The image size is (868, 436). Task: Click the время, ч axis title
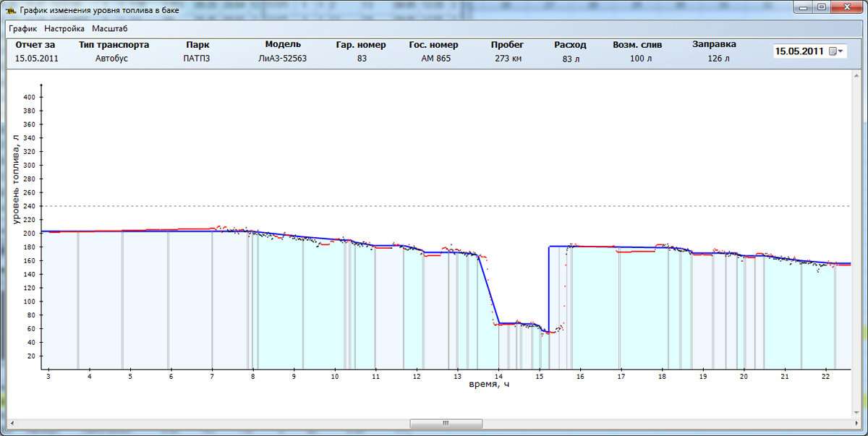[490, 384]
